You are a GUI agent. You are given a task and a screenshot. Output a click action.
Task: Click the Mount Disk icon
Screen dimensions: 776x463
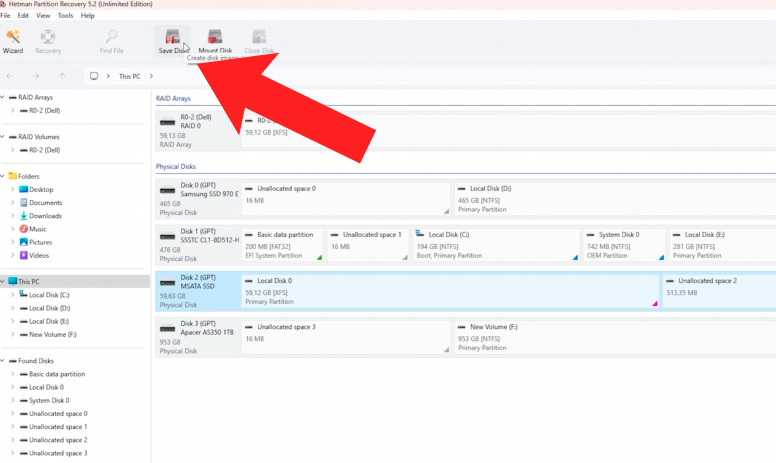pos(215,37)
